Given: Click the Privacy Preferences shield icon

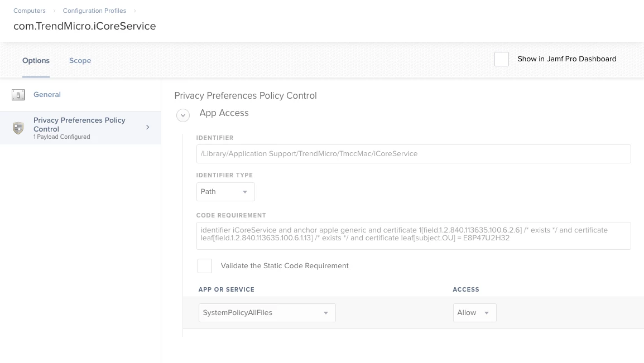Looking at the screenshot, I should click(x=18, y=128).
